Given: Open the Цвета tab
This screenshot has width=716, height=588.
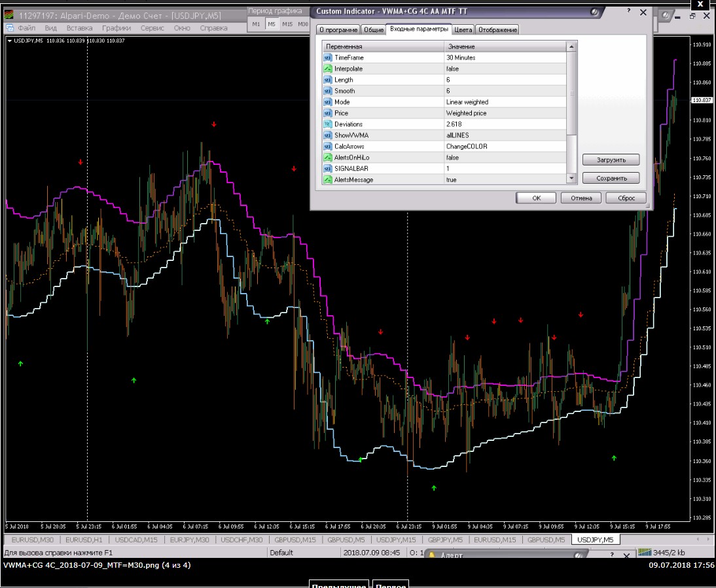Looking at the screenshot, I should [463, 29].
